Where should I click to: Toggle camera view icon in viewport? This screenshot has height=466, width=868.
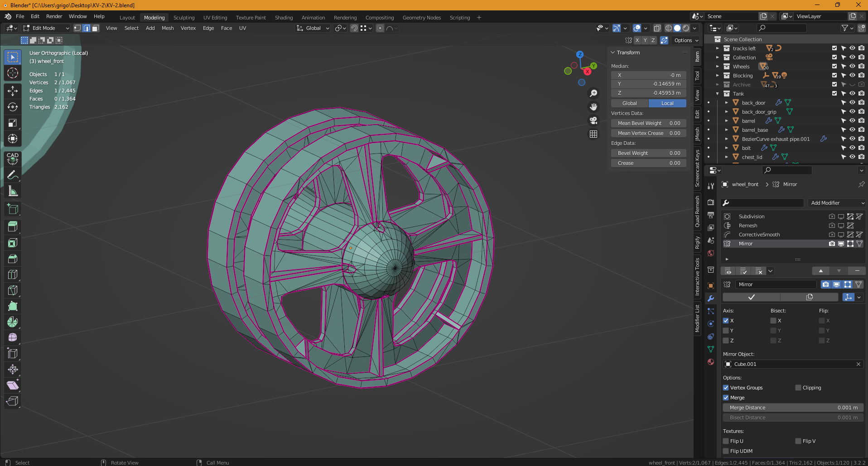[x=593, y=120]
